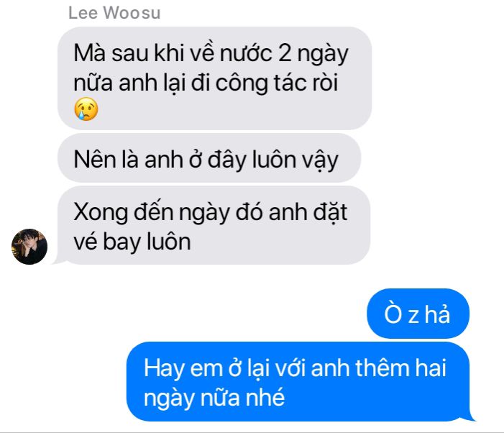Click the text 'ngày nữa nhé' in the blue bubble

(x=214, y=398)
